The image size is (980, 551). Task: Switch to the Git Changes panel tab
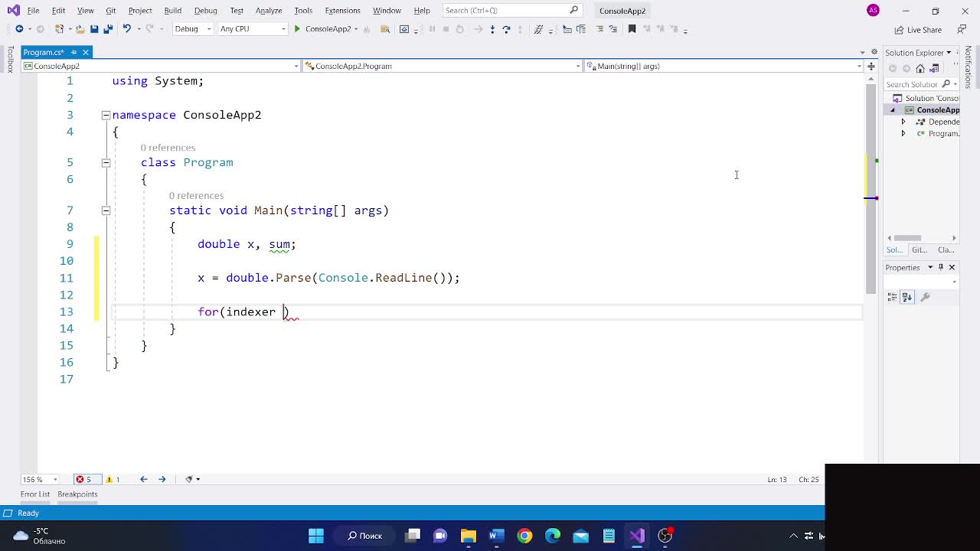coord(920,250)
